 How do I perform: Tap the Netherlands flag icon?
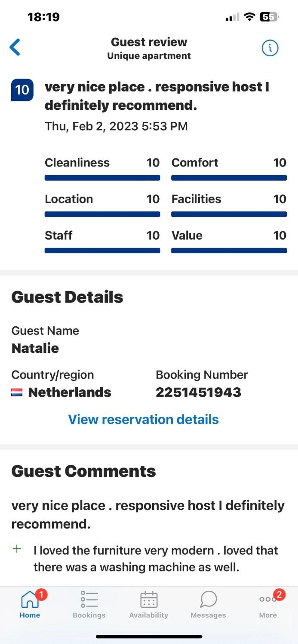pos(17,392)
